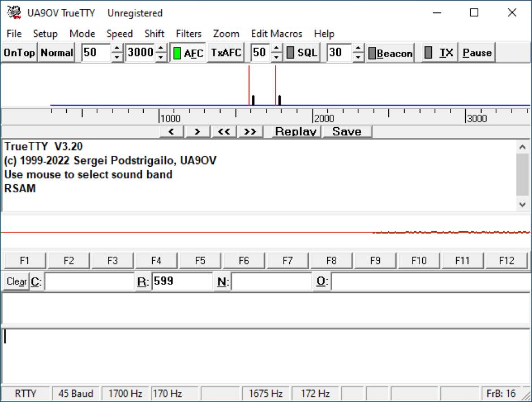Click the F8 macro button
The height and width of the screenshot is (402, 532).
[331, 260]
